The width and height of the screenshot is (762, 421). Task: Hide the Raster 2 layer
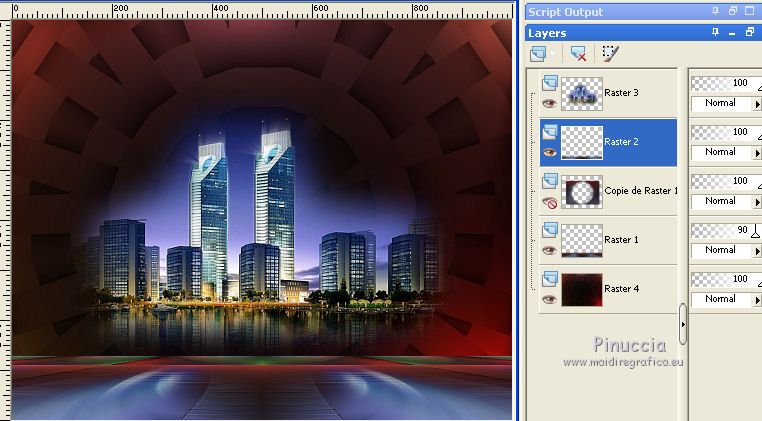pos(549,152)
